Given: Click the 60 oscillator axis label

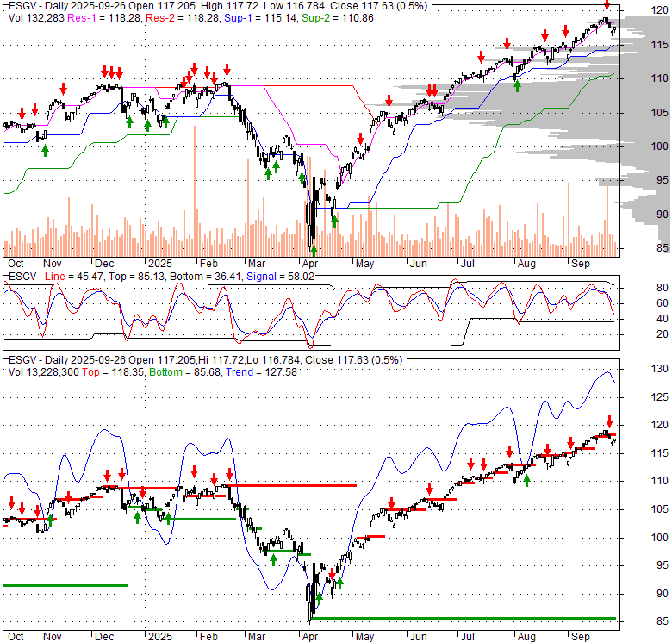Looking at the screenshot, I should point(663,303).
